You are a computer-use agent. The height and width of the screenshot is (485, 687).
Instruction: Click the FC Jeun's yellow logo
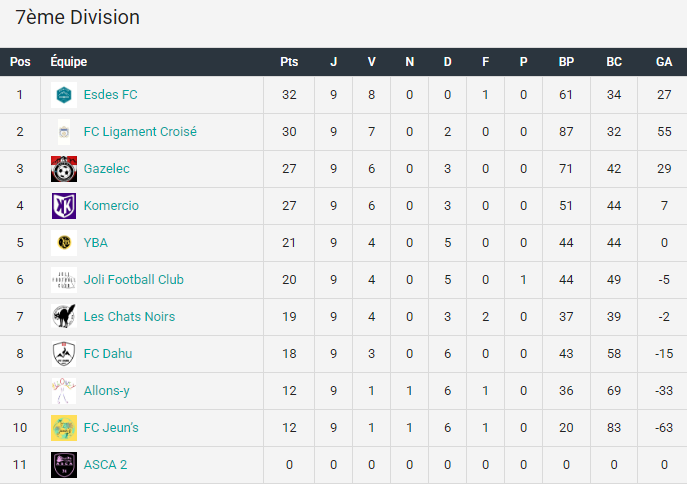click(x=64, y=428)
